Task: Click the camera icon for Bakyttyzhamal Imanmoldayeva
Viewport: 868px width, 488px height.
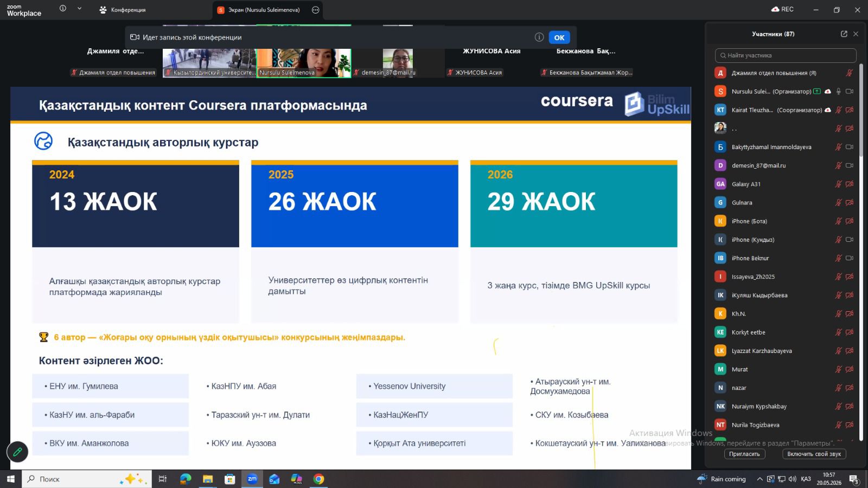Action: pos(850,147)
